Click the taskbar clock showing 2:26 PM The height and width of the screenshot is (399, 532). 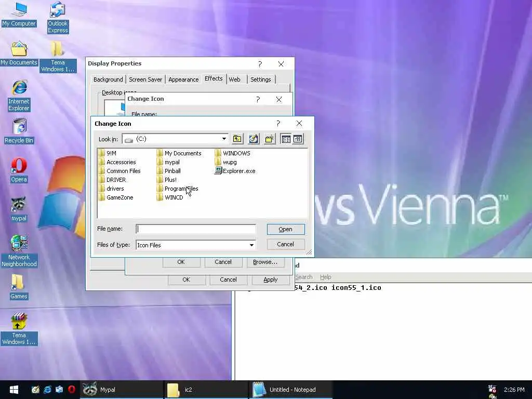point(514,390)
